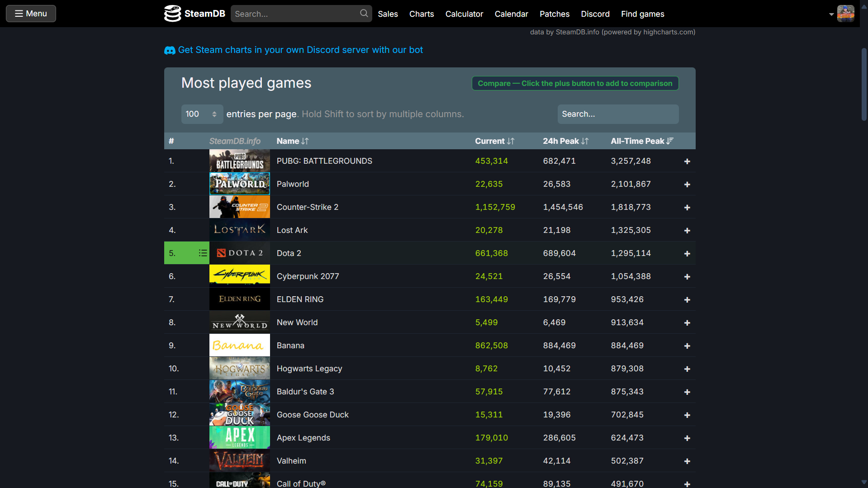Click the list icon in the Dota 2 row
868x488 pixels.
(202, 253)
